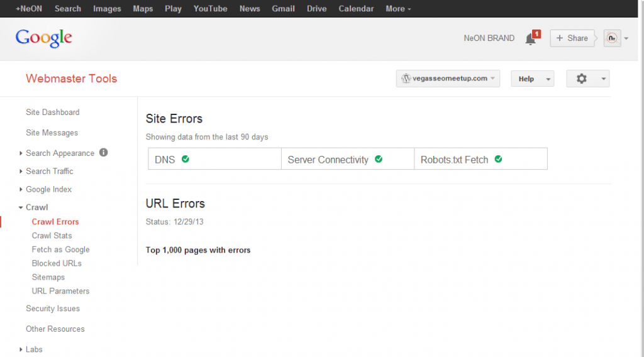Open Site Dashboard in the sidebar
The image size is (644, 357).
coord(53,112)
